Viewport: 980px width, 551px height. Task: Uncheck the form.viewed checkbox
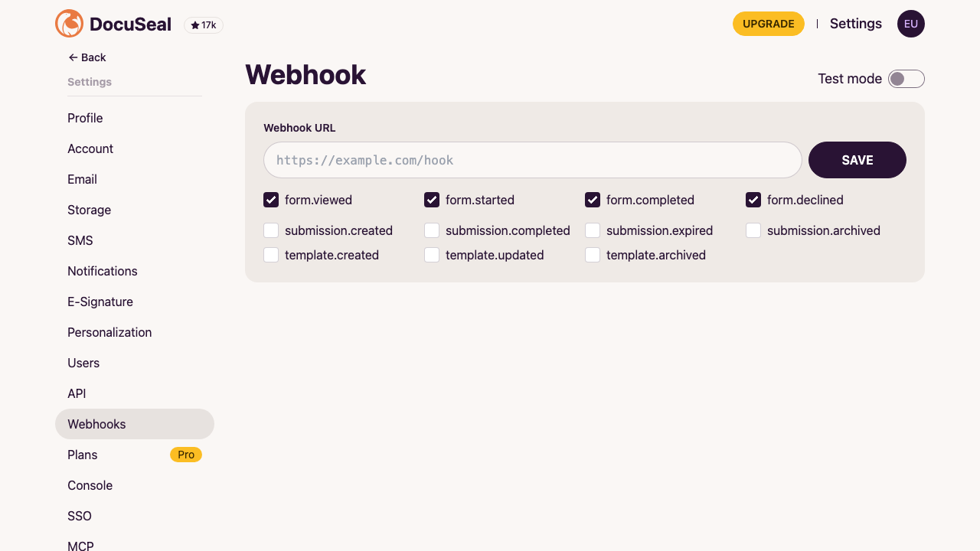(x=271, y=200)
